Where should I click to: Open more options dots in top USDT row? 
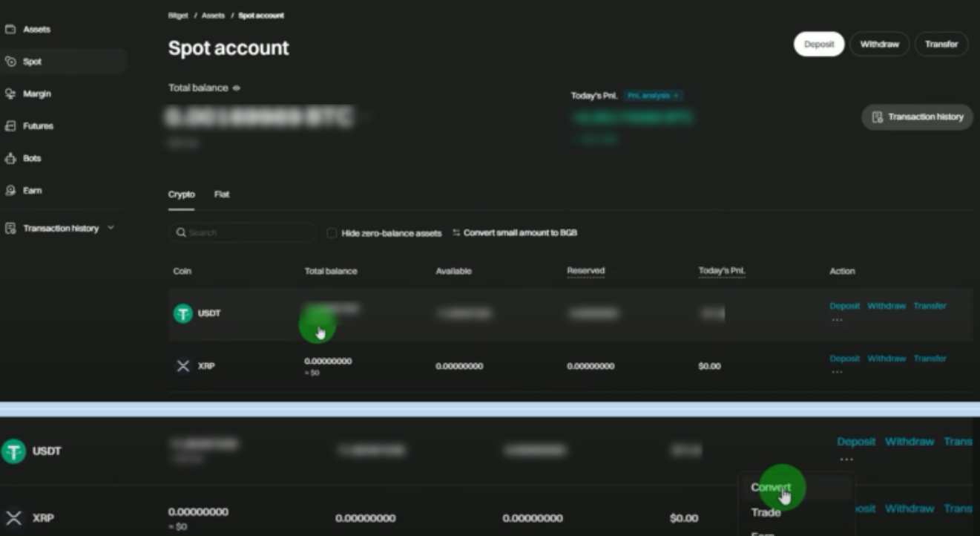click(837, 320)
